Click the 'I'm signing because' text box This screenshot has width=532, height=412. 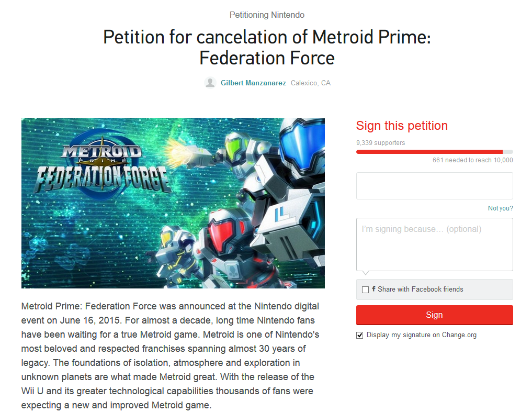click(434, 244)
